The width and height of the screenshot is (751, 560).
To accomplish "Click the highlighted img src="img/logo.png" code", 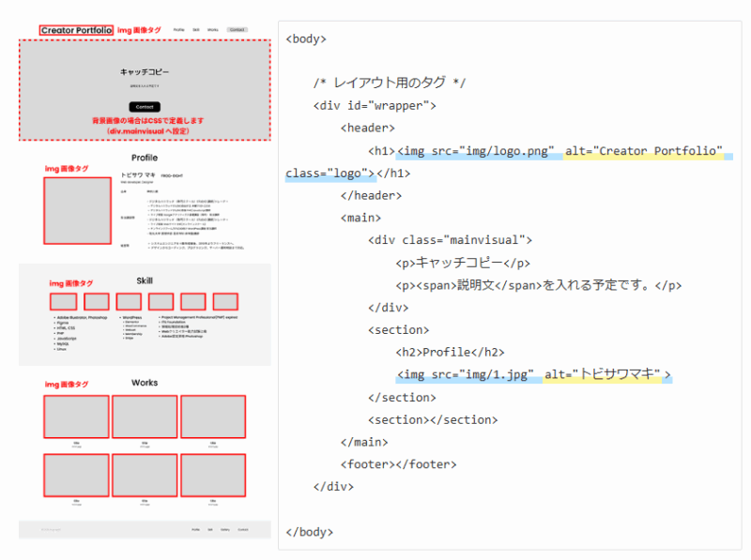I will [480, 151].
